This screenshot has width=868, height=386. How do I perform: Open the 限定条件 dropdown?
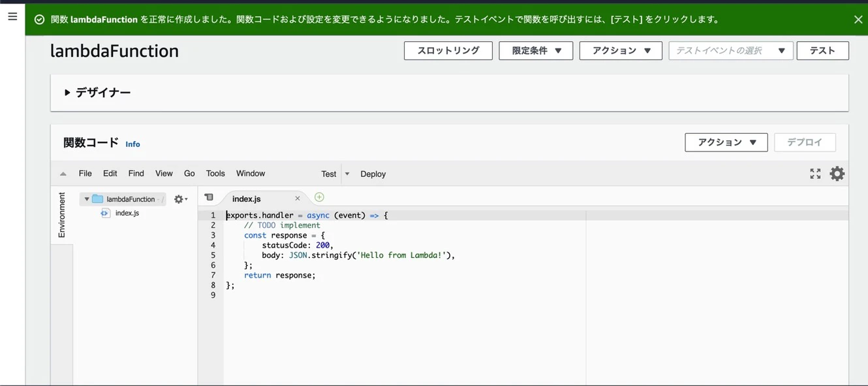tap(536, 50)
